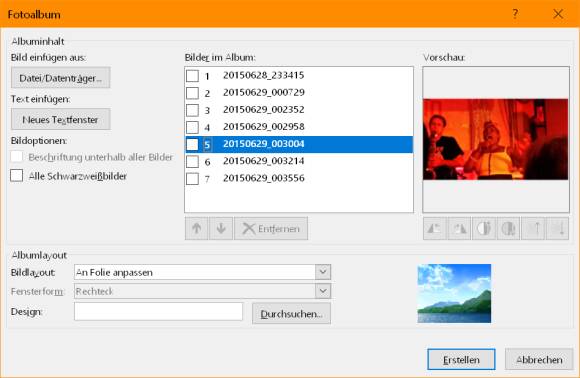Decrease brightness of the preview image
Image resolution: width=580 pixels, height=378 pixels.
(x=557, y=229)
